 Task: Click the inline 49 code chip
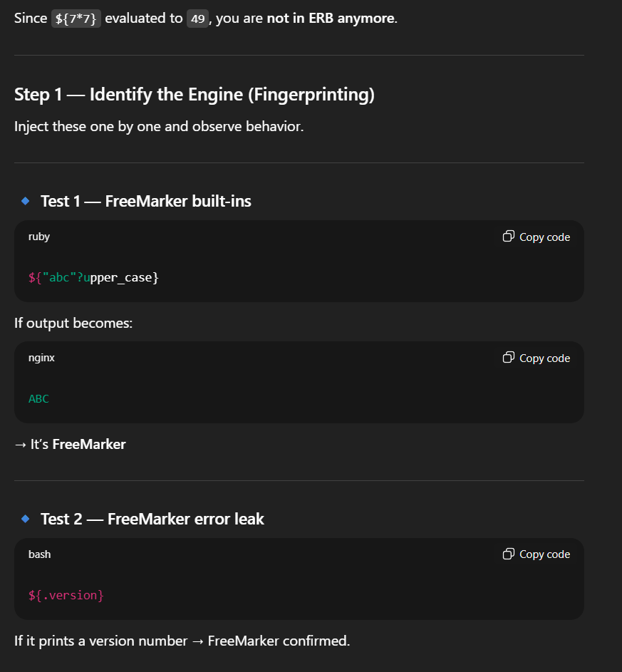pyautogui.click(x=197, y=18)
